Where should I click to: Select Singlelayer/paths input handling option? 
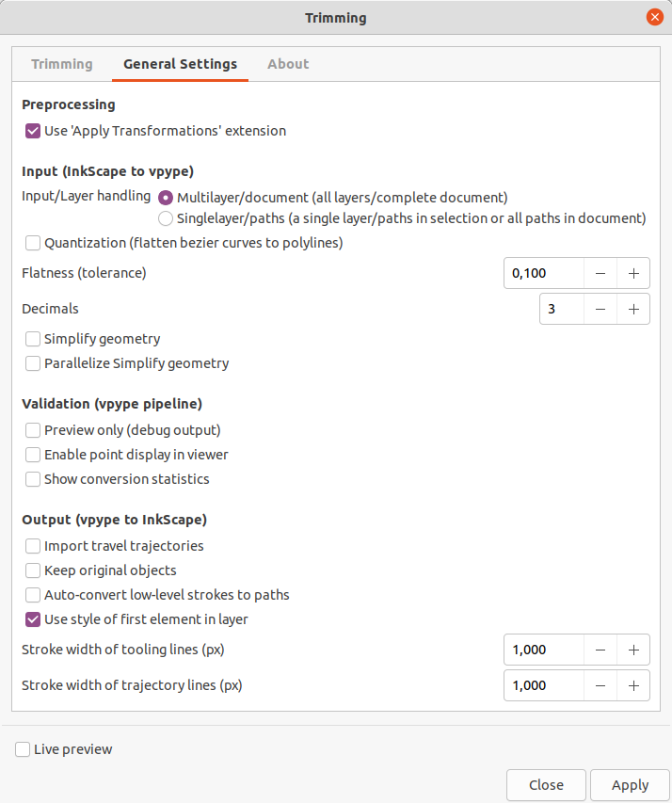166,218
